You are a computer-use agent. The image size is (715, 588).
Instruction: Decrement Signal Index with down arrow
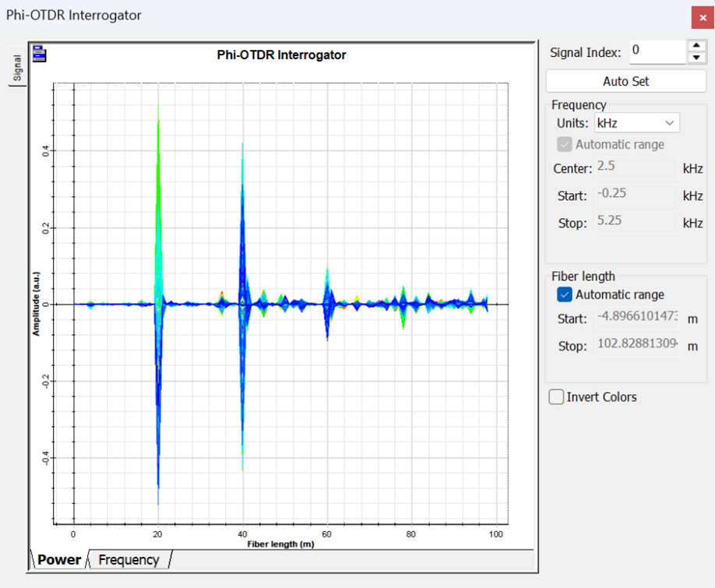coord(696,58)
